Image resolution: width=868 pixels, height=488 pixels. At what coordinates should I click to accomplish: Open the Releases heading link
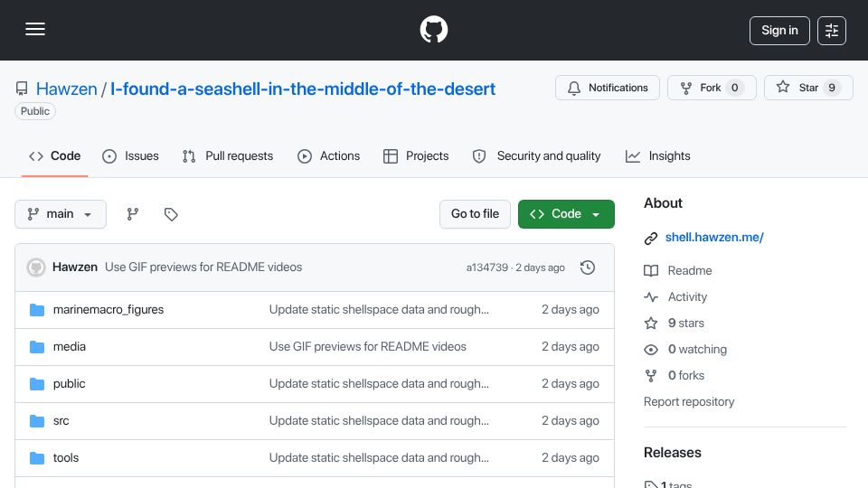point(672,453)
